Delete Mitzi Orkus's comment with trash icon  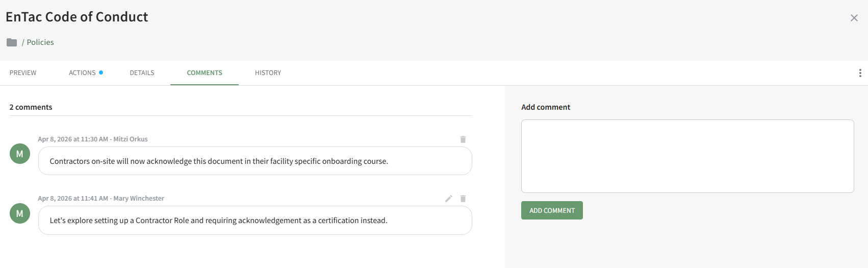coord(463,139)
